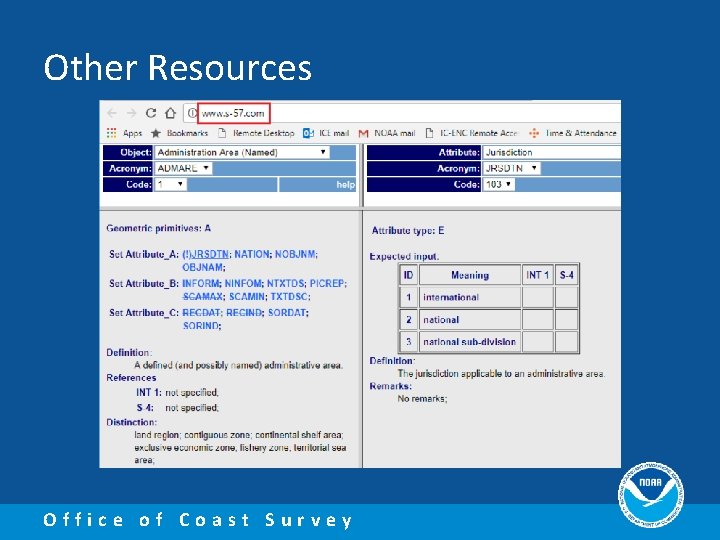Open the Attribute dropdown showing Jurisdiction

[x=551, y=152]
